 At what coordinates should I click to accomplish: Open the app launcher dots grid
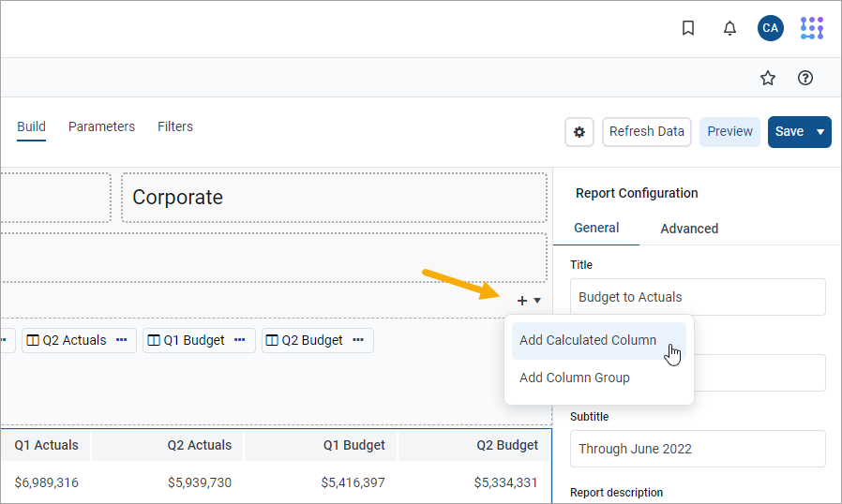point(811,28)
